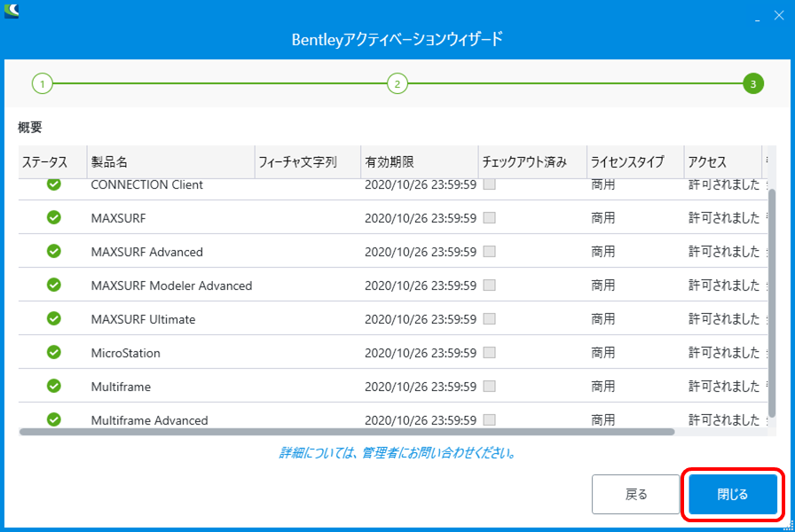The image size is (795, 532).
Task: Select the MicroStation product name
Action: 126,353
